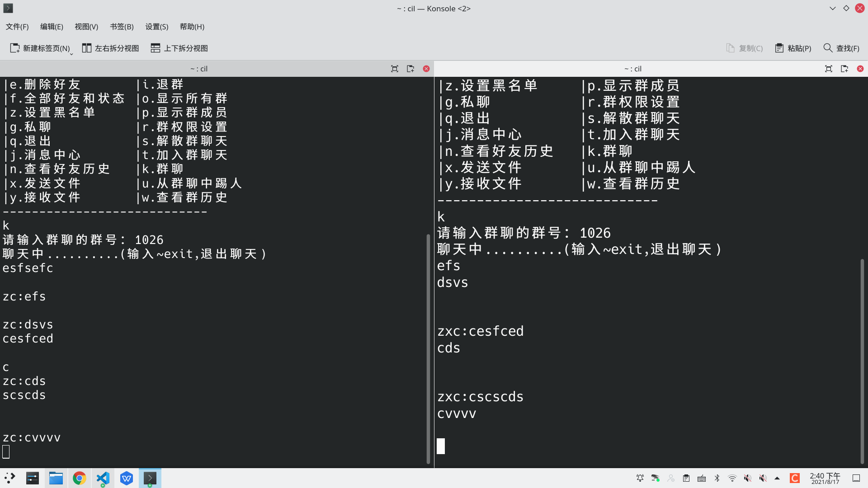This screenshot has width=868, height=488.
Task: Detach the left terminal pane into a new window
Action: point(410,69)
